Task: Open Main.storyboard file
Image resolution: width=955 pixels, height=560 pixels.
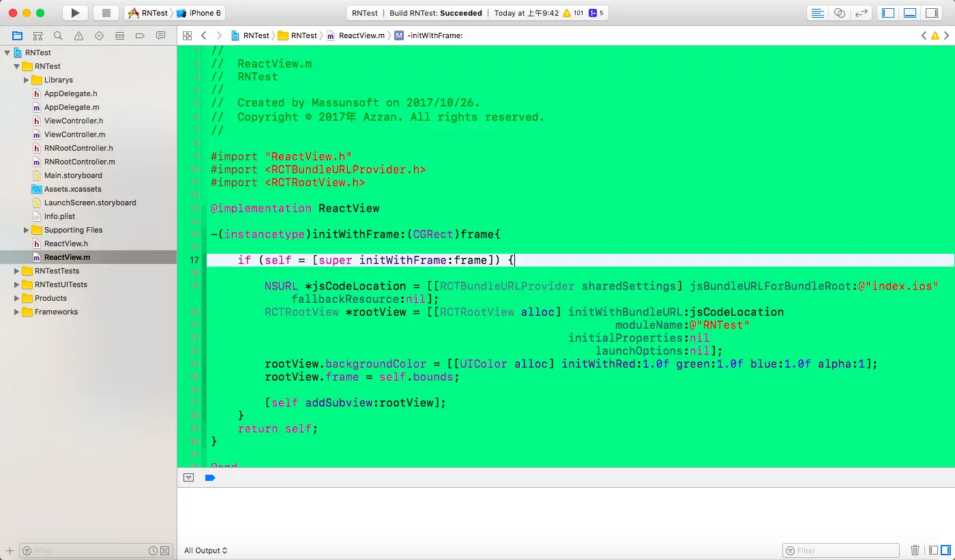Action: pyautogui.click(x=73, y=175)
